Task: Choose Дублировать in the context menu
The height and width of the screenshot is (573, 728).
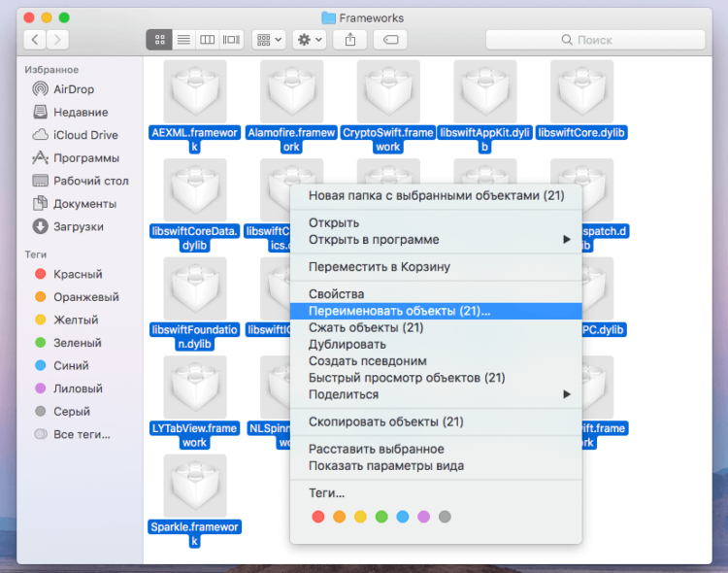Action: pyautogui.click(x=436, y=345)
